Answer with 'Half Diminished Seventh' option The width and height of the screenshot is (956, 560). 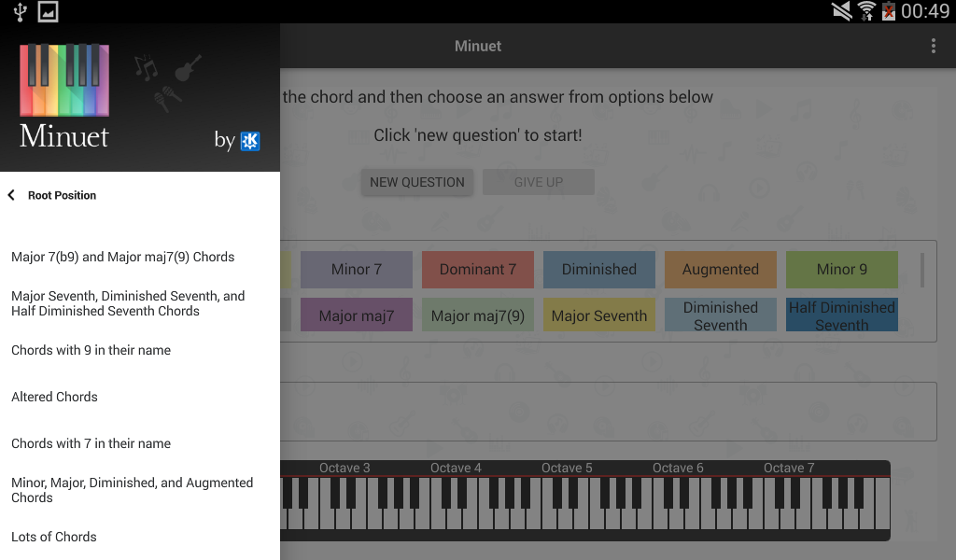(x=841, y=315)
